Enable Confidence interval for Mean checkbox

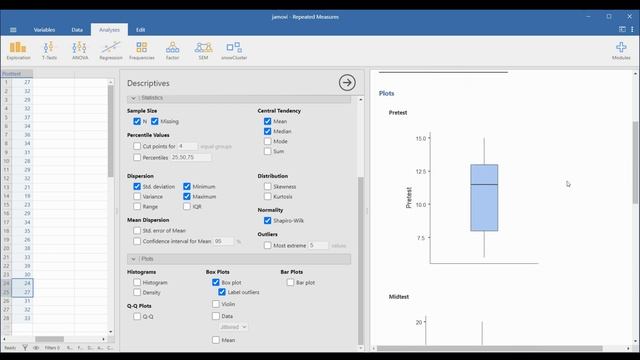137,241
